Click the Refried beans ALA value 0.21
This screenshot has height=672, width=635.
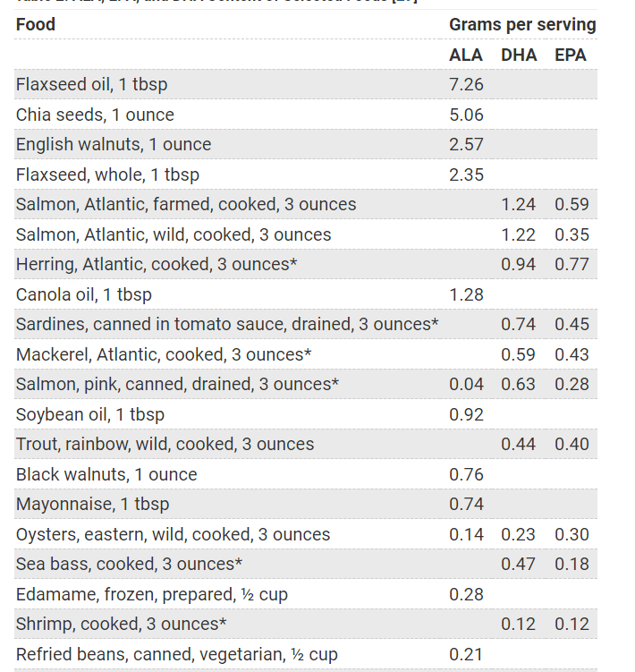(x=466, y=654)
